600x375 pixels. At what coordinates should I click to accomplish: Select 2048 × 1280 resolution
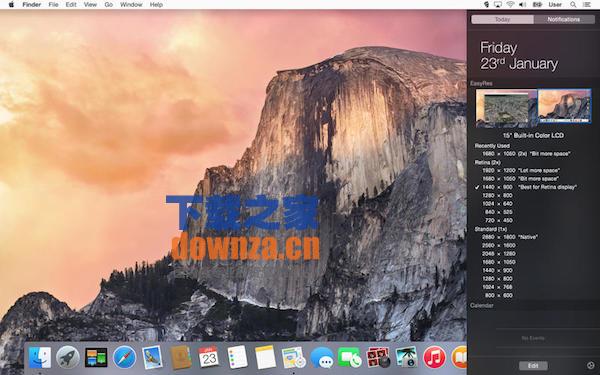point(499,254)
